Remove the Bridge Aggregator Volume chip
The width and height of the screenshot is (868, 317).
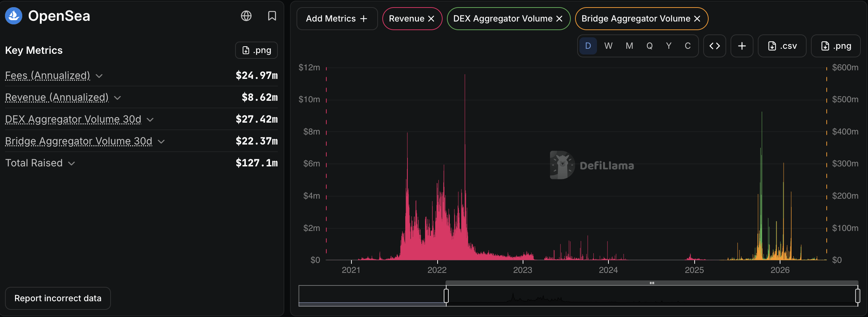pyautogui.click(x=697, y=19)
